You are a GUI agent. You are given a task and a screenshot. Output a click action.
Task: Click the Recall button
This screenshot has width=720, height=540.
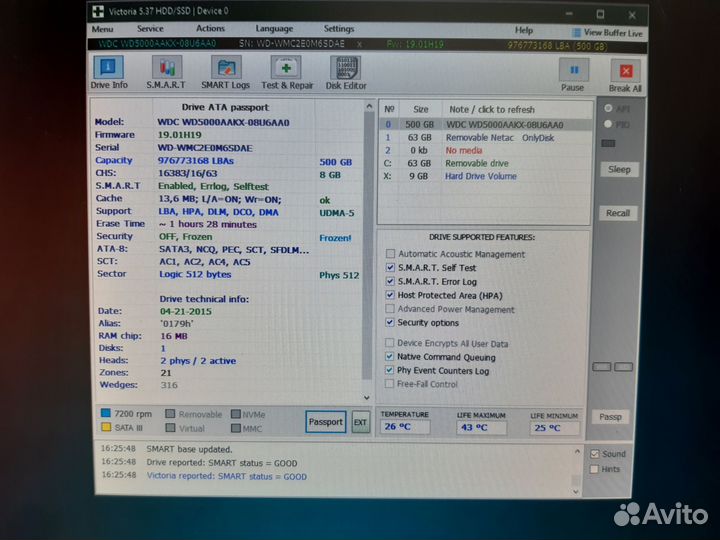pyautogui.click(x=618, y=213)
